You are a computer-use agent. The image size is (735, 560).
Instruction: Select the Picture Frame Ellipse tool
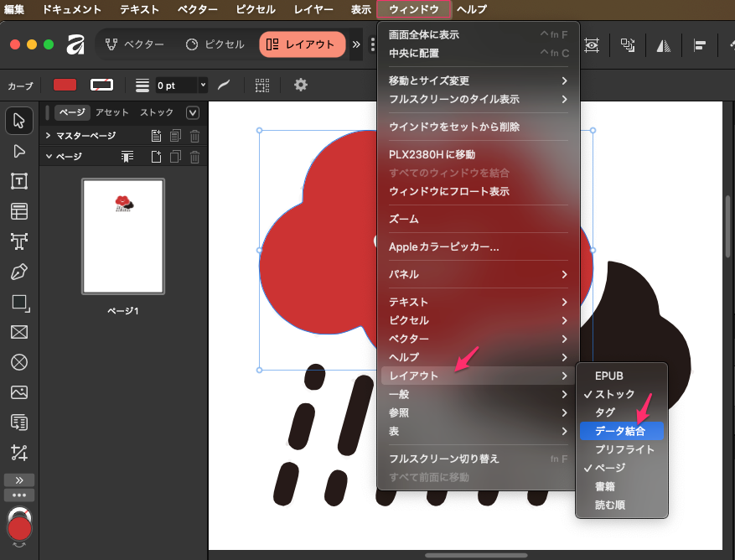pyautogui.click(x=19, y=362)
